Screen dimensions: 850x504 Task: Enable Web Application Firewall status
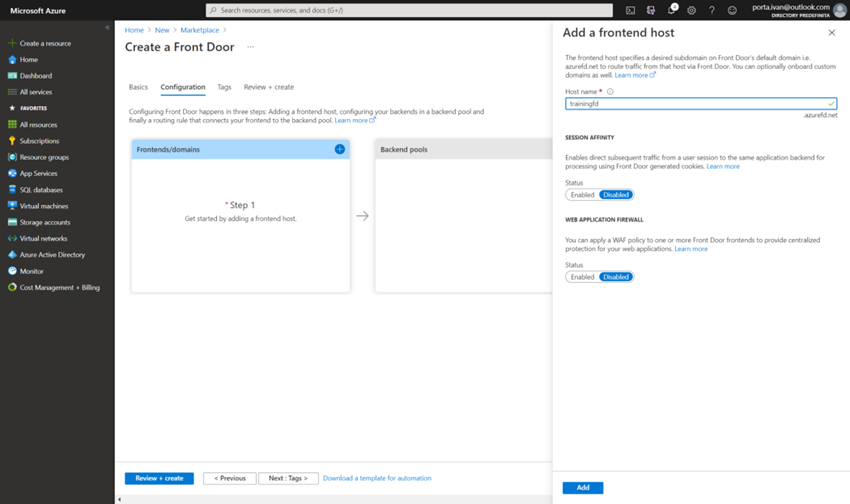(x=582, y=277)
